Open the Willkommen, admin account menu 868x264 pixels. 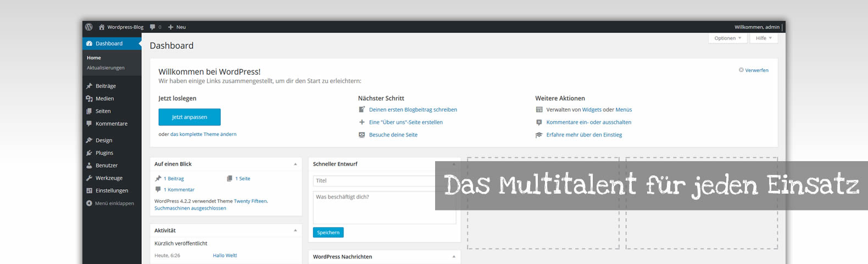point(757,27)
